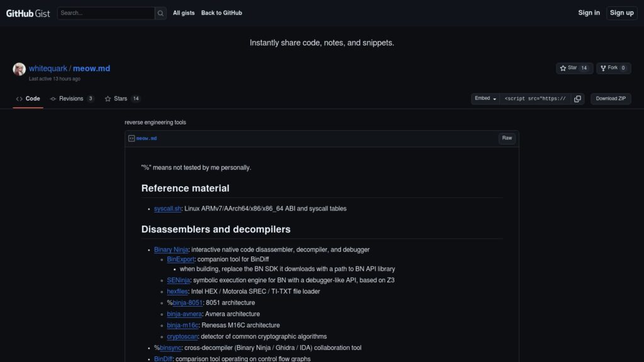The image size is (644, 362).
Task: Open the hexfiles link
Action: 177,292
